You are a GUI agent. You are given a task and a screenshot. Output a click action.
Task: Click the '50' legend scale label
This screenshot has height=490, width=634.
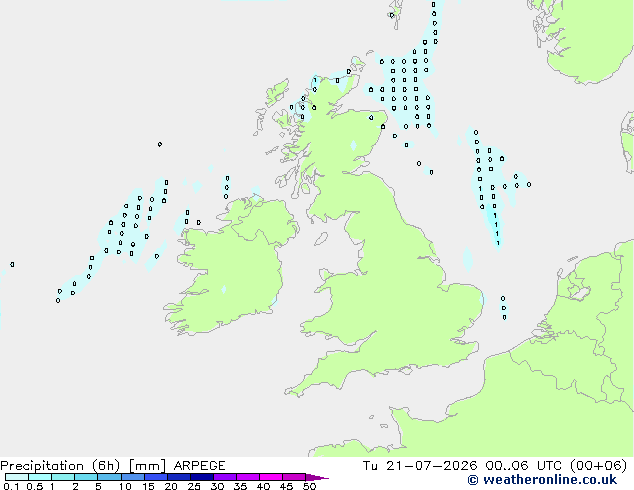tap(309, 486)
